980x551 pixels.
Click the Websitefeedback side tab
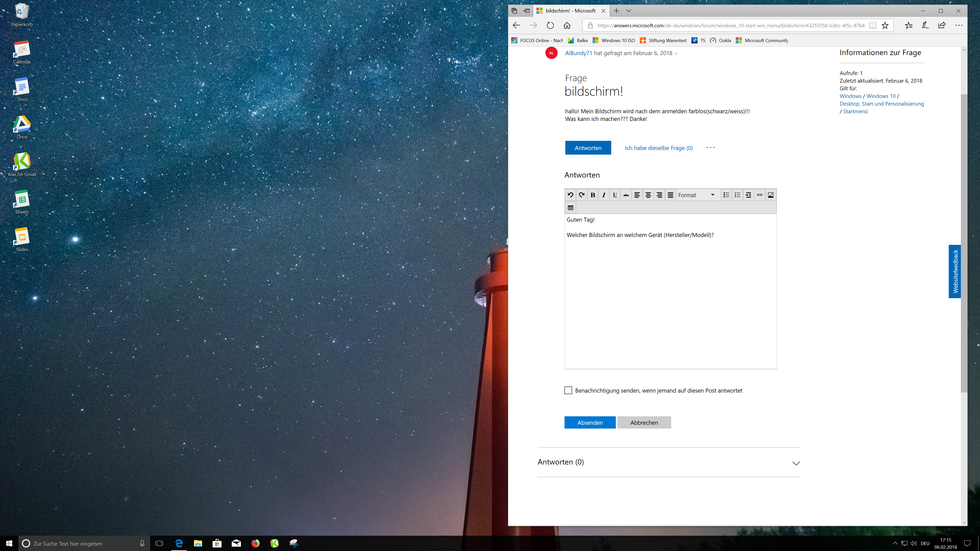[x=955, y=271]
